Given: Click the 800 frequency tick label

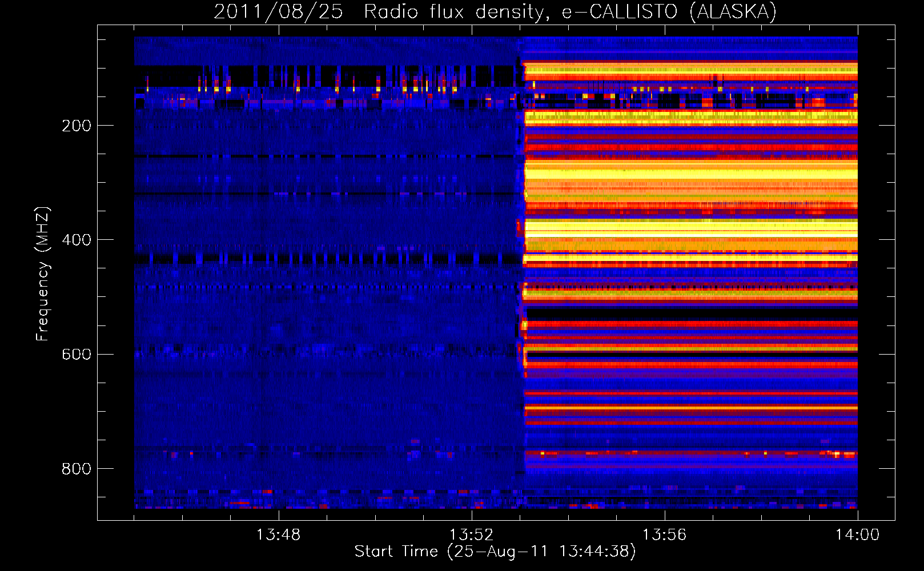Looking at the screenshot, I should 77,469.
